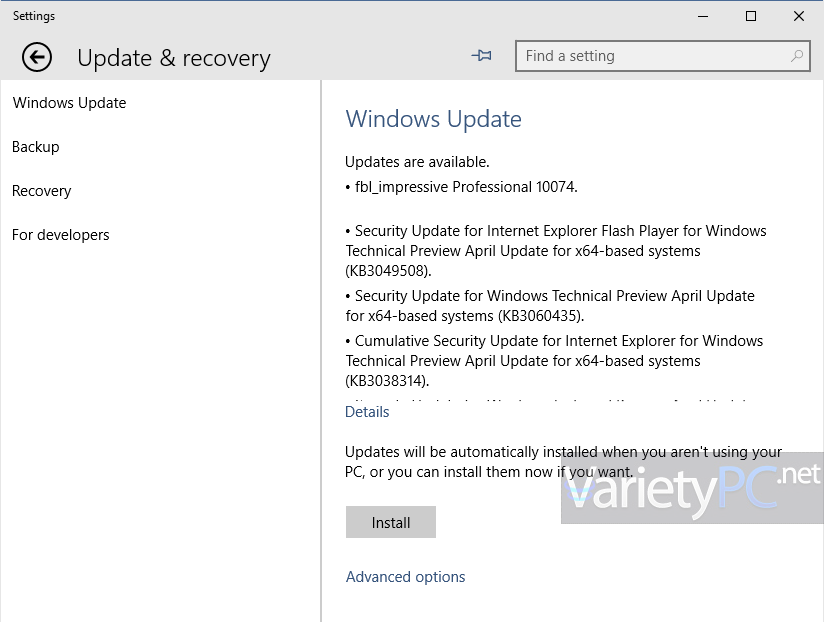
Task: Click the Details link
Action: pyautogui.click(x=367, y=412)
